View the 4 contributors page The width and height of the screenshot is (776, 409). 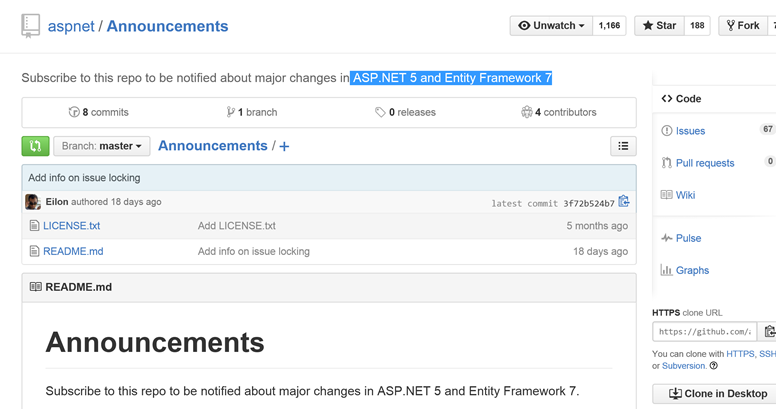(559, 112)
